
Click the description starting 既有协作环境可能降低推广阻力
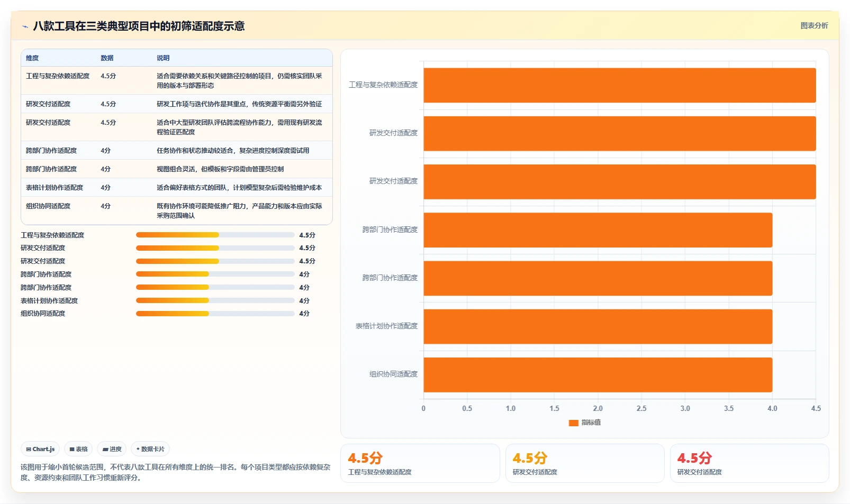239,211
